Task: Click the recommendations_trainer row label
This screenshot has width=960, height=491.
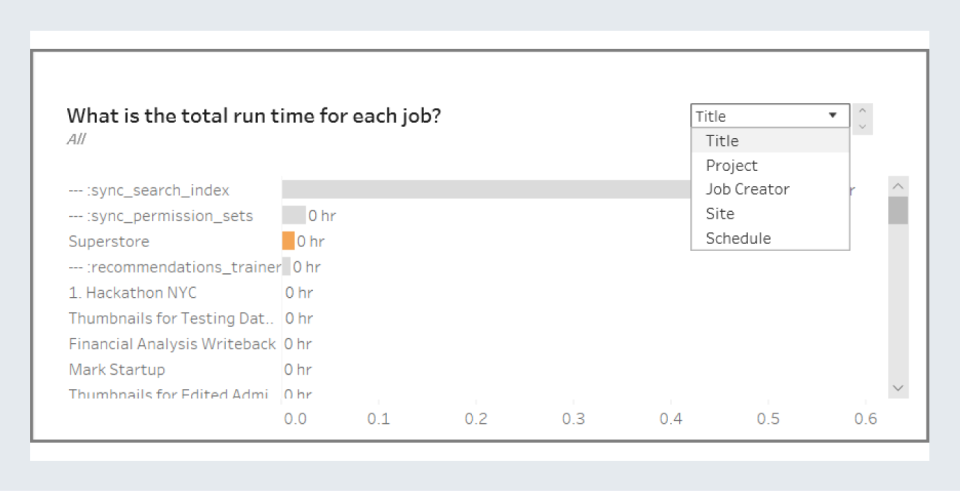Action: click(x=174, y=267)
